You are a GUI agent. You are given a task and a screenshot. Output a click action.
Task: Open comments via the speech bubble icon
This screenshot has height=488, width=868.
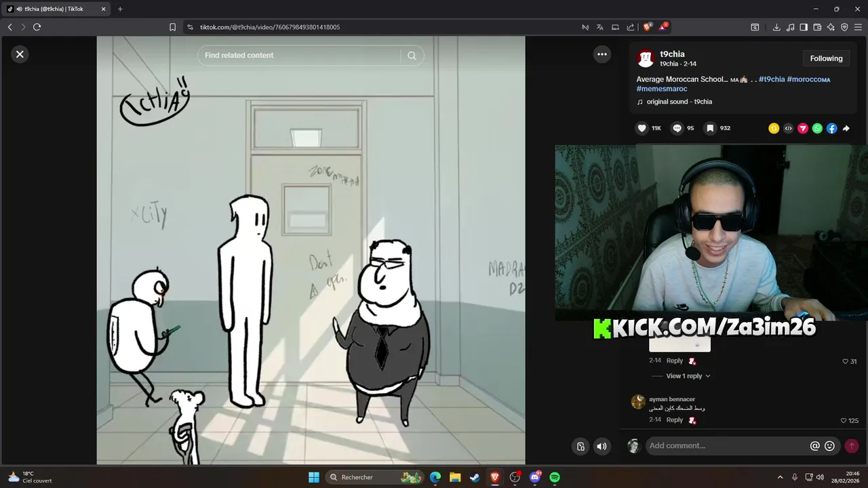677,128
